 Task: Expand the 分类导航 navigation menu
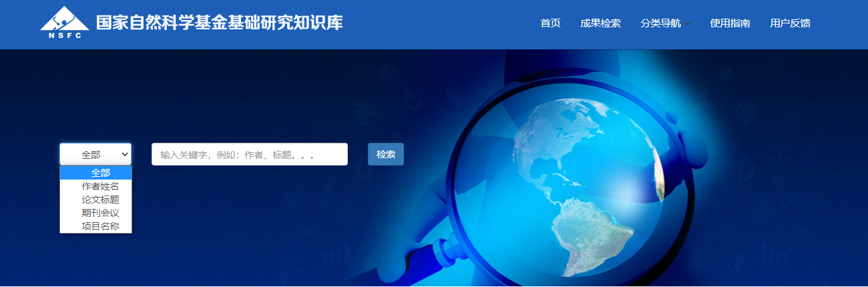[665, 23]
